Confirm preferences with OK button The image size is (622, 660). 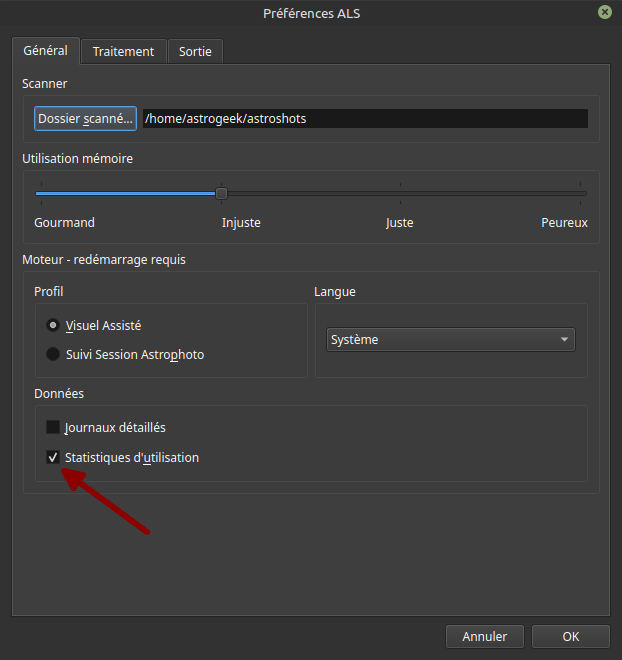tap(570, 636)
